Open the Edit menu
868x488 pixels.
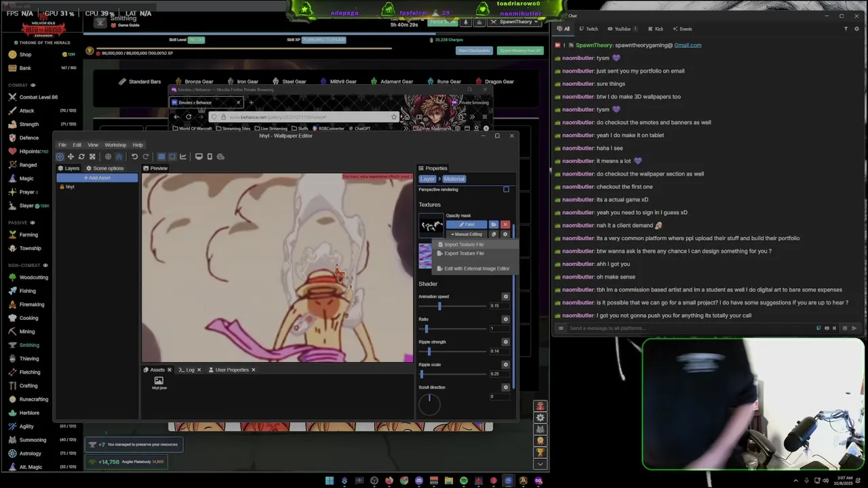(x=77, y=145)
